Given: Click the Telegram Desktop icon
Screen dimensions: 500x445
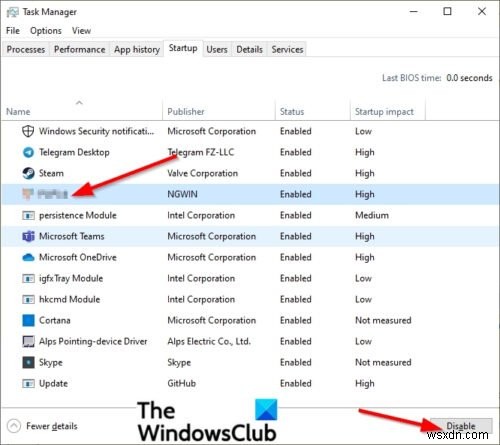Looking at the screenshot, I should tap(28, 152).
